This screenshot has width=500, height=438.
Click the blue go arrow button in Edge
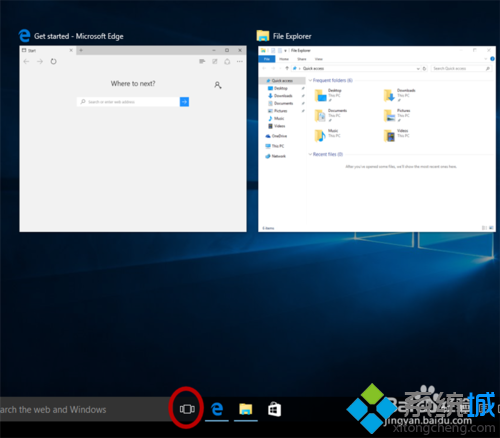(184, 102)
